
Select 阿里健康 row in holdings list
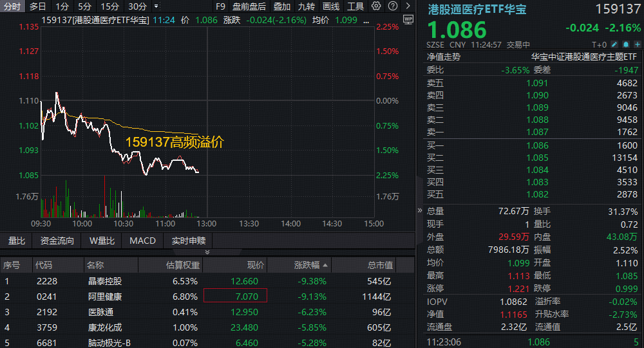[105, 297]
